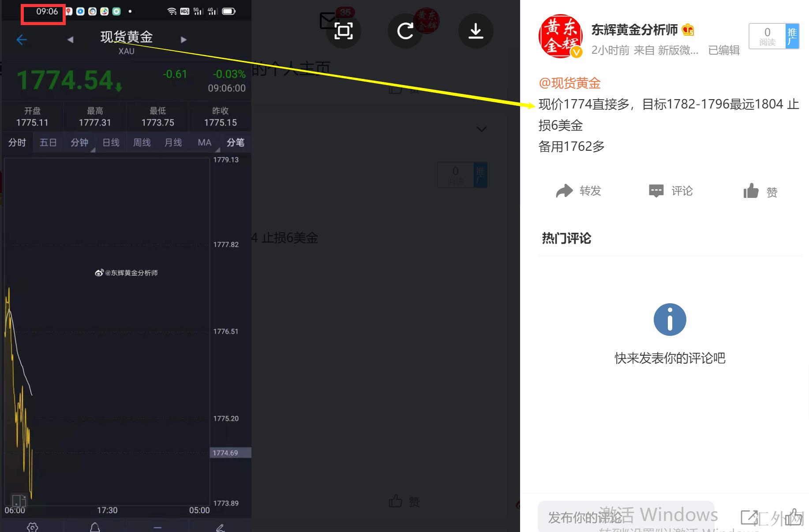Screen dimensions: 809x532
Task: Expand the MA indicator dropdown
Action: click(x=205, y=142)
